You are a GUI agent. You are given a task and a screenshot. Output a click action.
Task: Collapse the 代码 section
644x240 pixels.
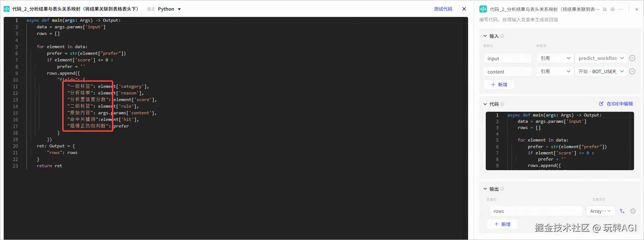click(485, 104)
